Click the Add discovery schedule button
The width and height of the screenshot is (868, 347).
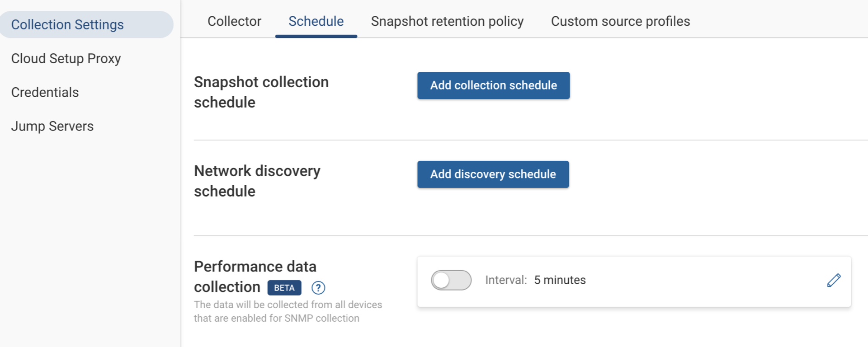(x=493, y=174)
